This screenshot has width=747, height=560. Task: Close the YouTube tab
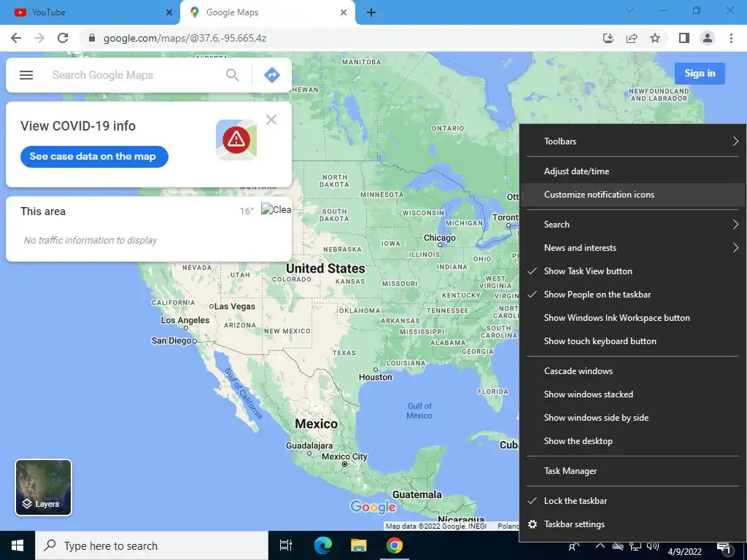point(169,12)
